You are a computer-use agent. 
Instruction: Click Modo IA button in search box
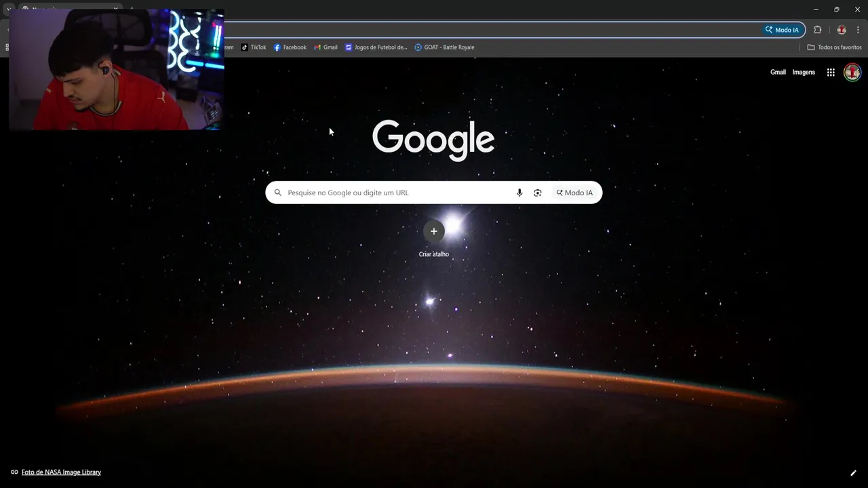(574, 192)
